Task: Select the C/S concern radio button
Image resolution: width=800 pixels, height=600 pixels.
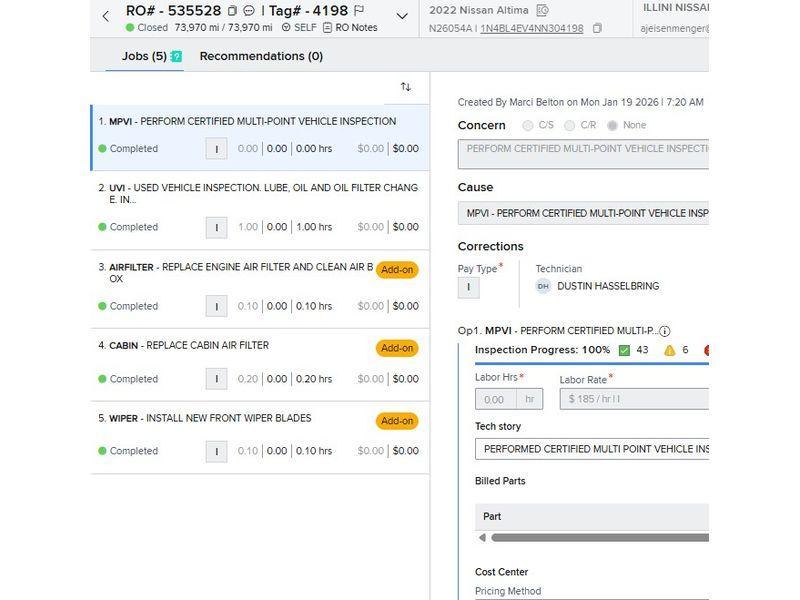Action: pos(528,125)
